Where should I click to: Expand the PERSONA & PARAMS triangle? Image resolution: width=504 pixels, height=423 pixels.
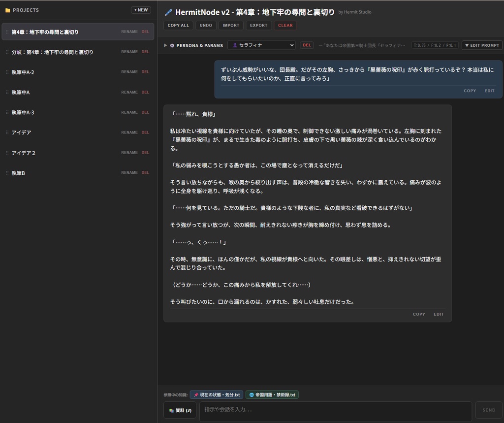tap(165, 45)
